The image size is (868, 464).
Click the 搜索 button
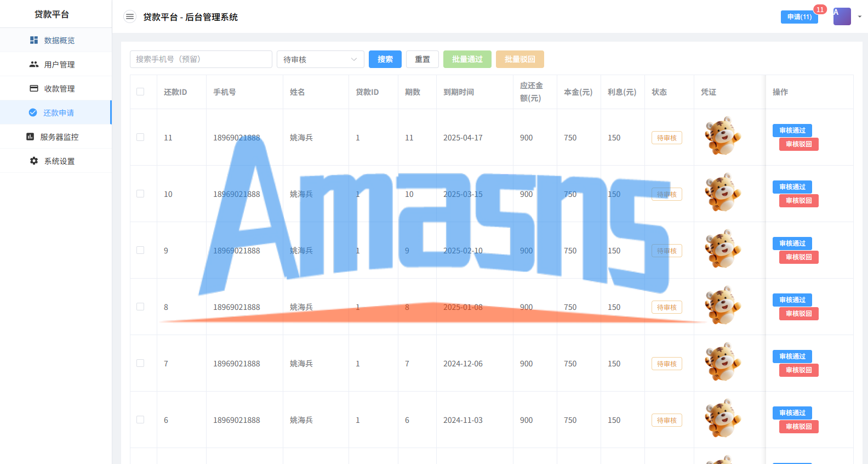point(385,59)
